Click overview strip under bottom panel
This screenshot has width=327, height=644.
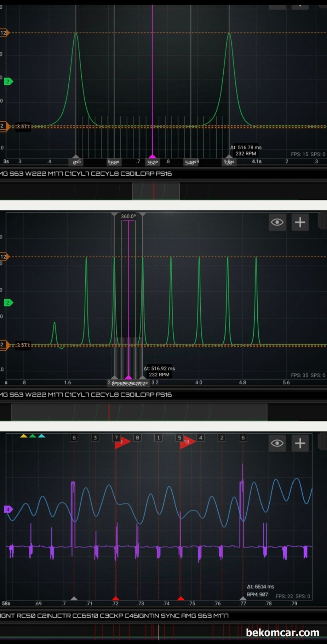pyautogui.click(x=163, y=632)
